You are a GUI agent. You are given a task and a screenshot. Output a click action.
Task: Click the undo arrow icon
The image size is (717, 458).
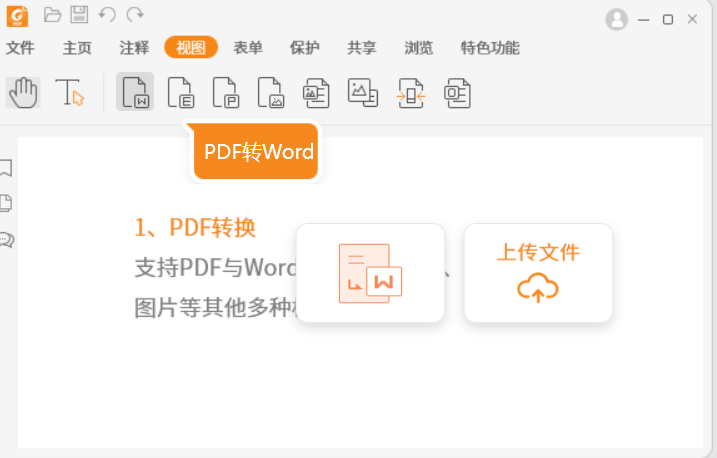(107, 15)
